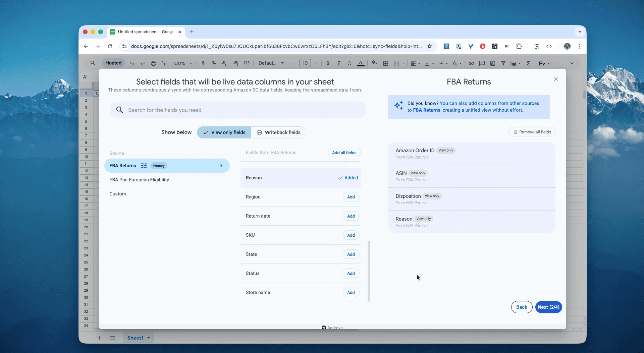
Task: Open Chrome extensions puzzle icon
Action: pyautogui.click(x=519, y=46)
